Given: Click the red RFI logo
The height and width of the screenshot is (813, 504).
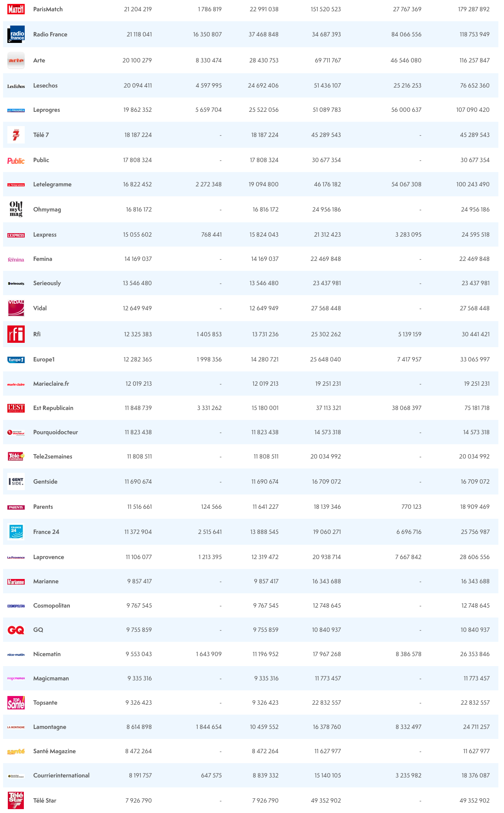Looking at the screenshot, I should click(16, 334).
